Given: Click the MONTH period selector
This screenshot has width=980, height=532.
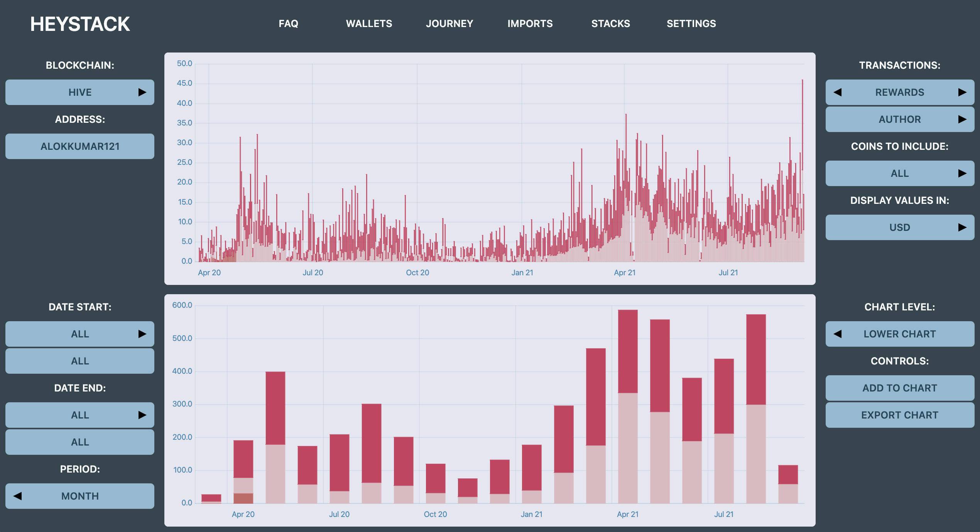Looking at the screenshot, I should pyautogui.click(x=80, y=496).
